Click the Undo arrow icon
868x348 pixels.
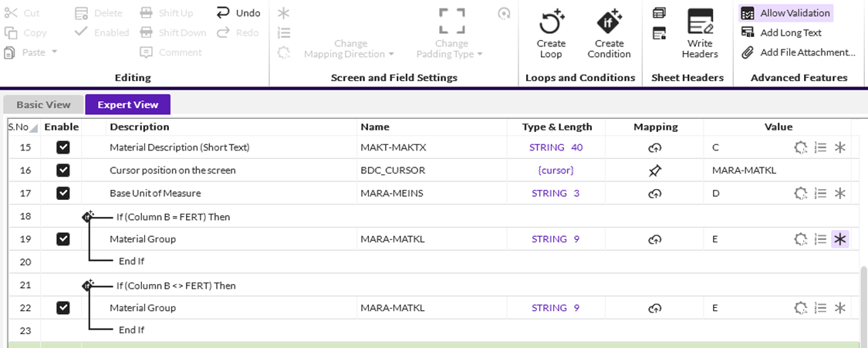[223, 12]
